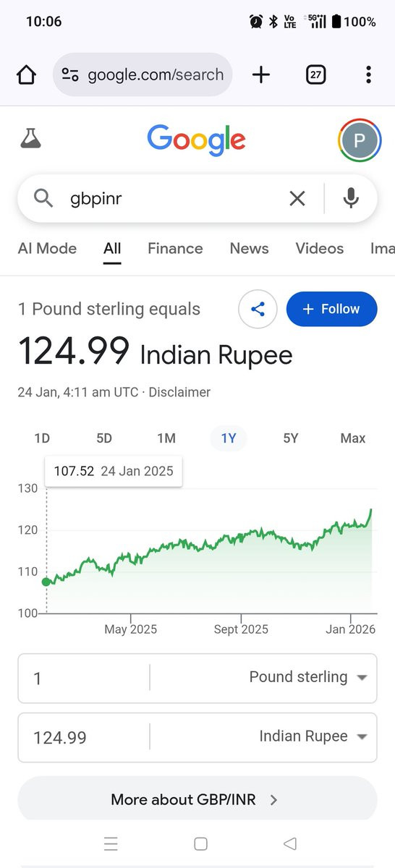This screenshot has height=868, width=395.
Task: Expand More about GBP/INR
Action: coord(197,799)
